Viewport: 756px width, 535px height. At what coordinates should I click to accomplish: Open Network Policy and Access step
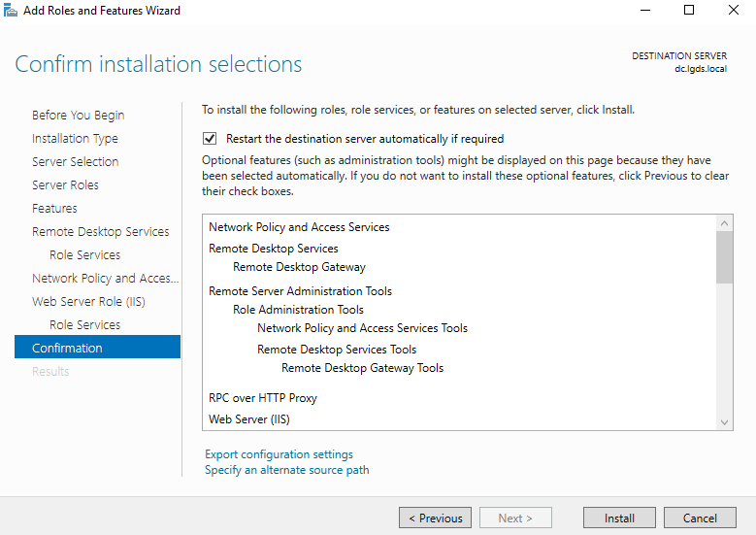(105, 279)
